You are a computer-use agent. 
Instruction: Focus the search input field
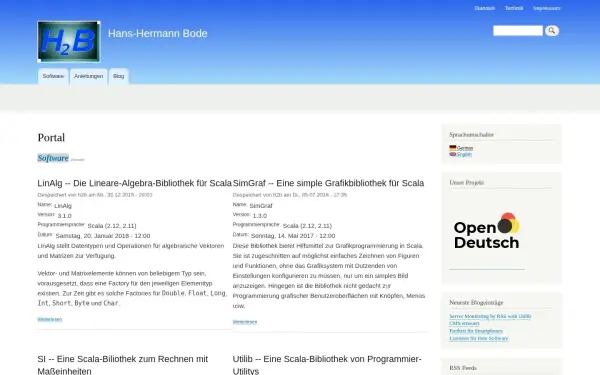pyautogui.click(x=518, y=31)
